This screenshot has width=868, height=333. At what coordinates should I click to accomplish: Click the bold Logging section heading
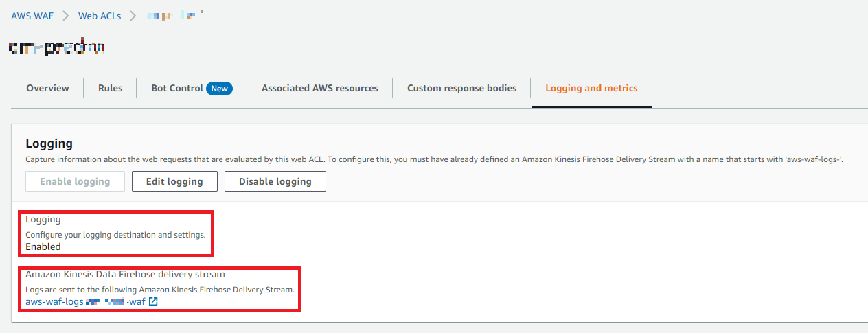pos(49,143)
